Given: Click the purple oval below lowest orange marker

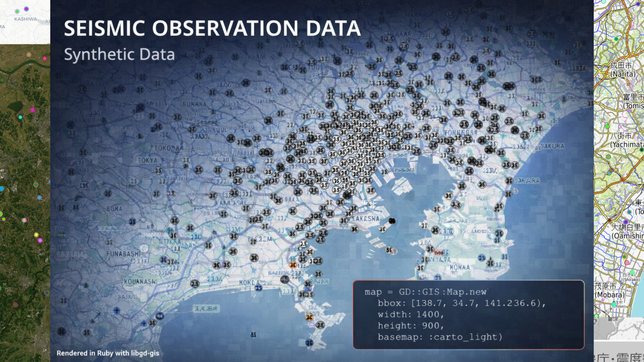Looking at the screenshot, I should click(x=311, y=325).
